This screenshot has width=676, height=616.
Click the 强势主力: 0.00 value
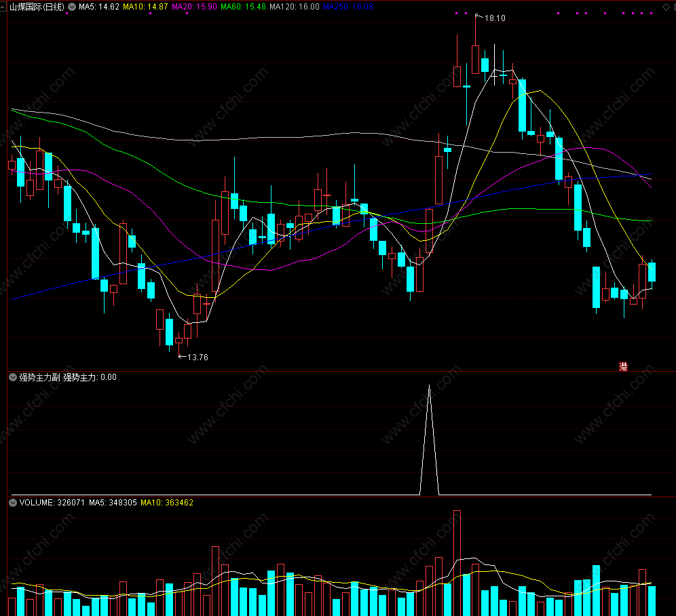click(x=90, y=378)
